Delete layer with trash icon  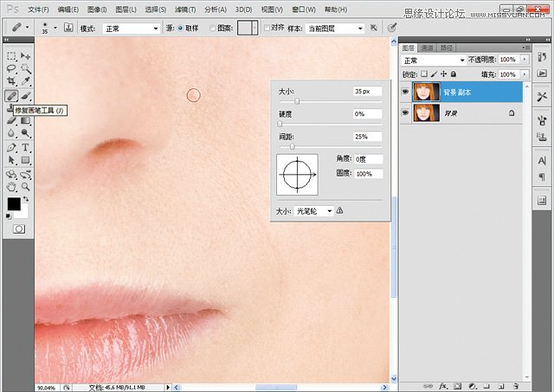(516, 386)
